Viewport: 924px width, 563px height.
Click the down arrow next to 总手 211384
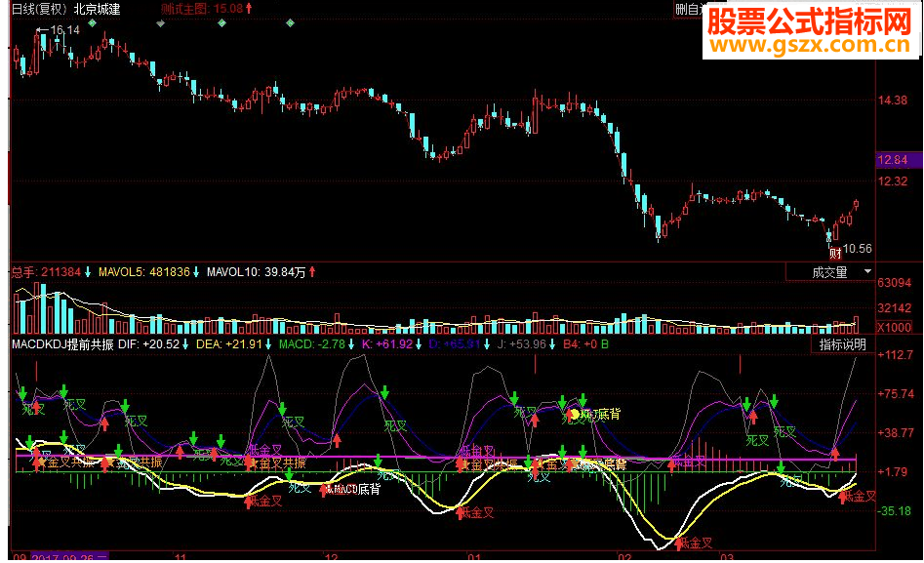click(x=88, y=272)
